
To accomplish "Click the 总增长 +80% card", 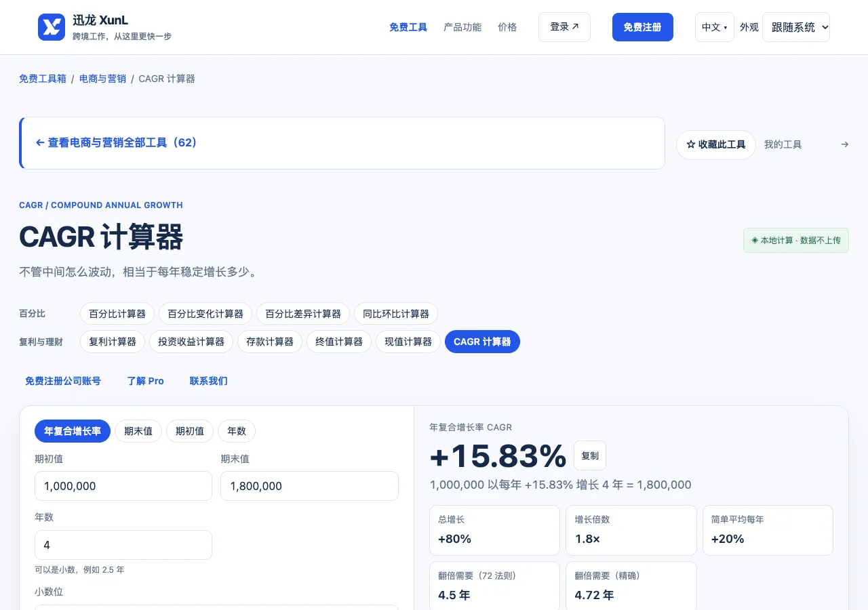I will [495, 530].
